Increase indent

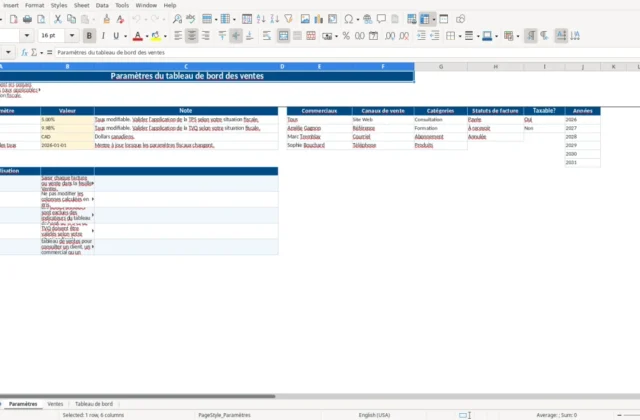(421, 36)
